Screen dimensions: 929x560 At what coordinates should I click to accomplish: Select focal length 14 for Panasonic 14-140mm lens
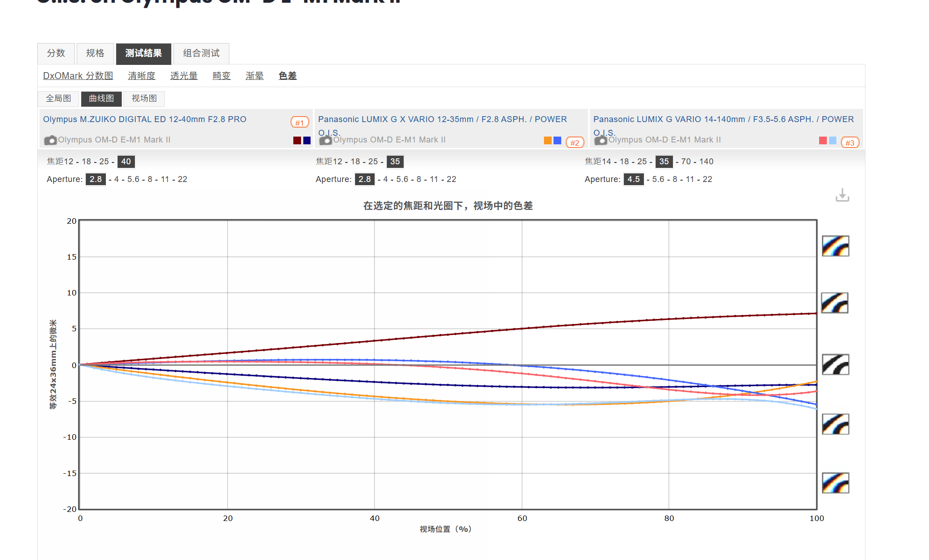point(607,162)
